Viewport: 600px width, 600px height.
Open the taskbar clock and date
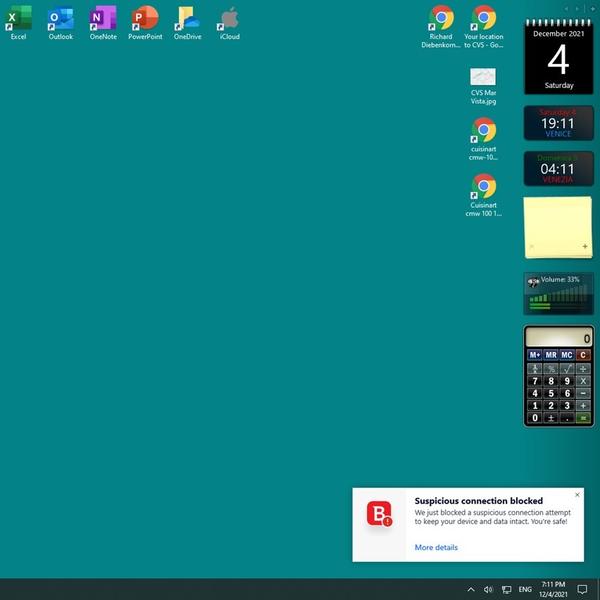553,589
